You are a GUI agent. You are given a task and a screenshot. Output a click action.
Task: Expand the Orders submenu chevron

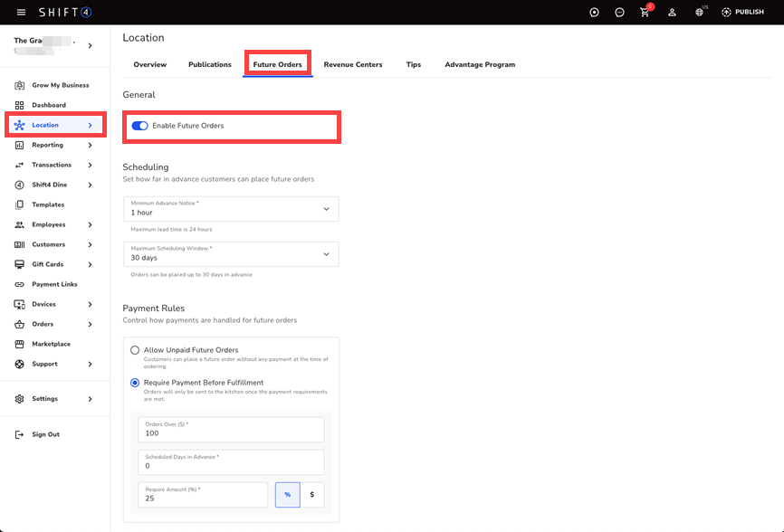pyautogui.click(x=90, y=324)
